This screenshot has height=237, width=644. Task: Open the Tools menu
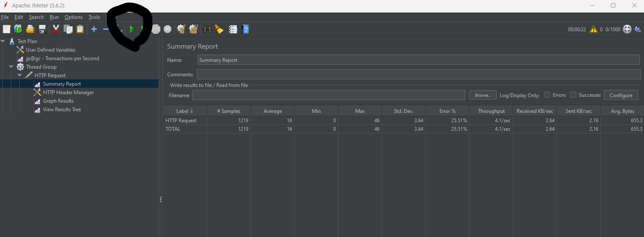pyautogui.click(x=94, y=17)
